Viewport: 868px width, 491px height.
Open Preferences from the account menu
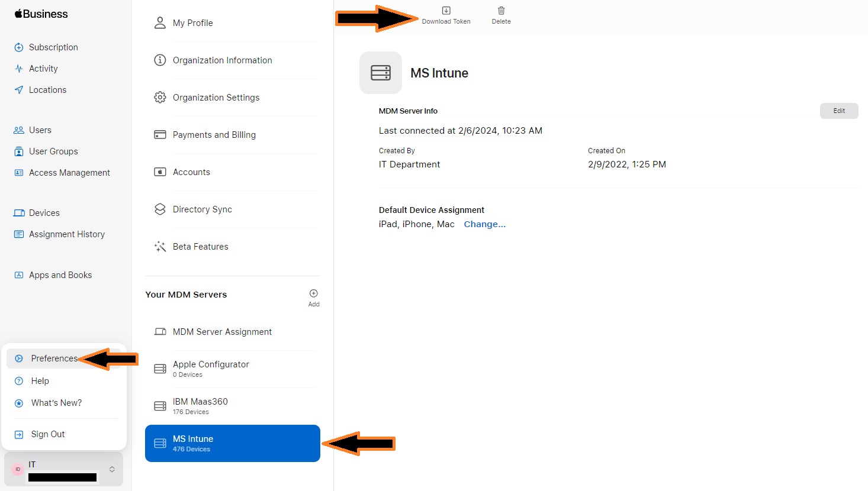click(x=53, y=358)
